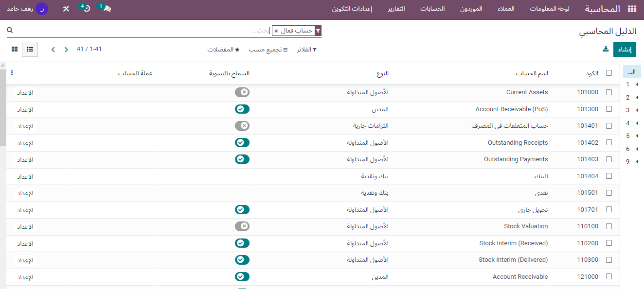Open the apps grid menu icon
The image size is (644, 289).
point(632,9)
